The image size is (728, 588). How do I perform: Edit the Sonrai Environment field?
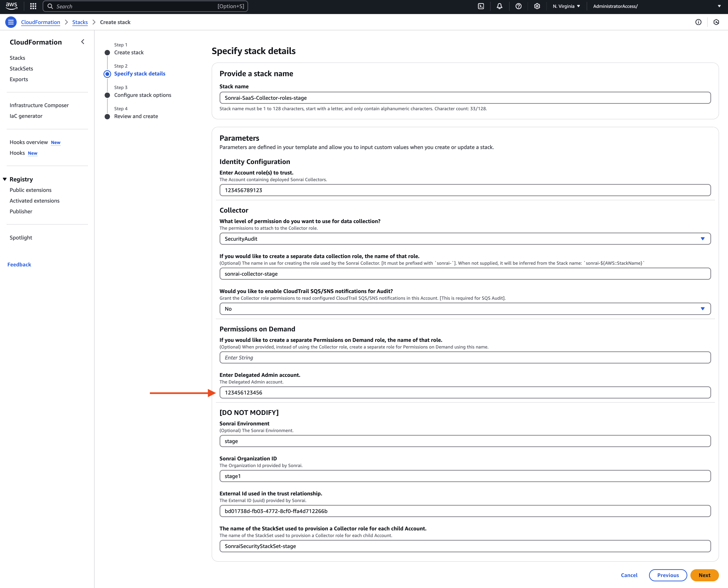pos(465,441)
